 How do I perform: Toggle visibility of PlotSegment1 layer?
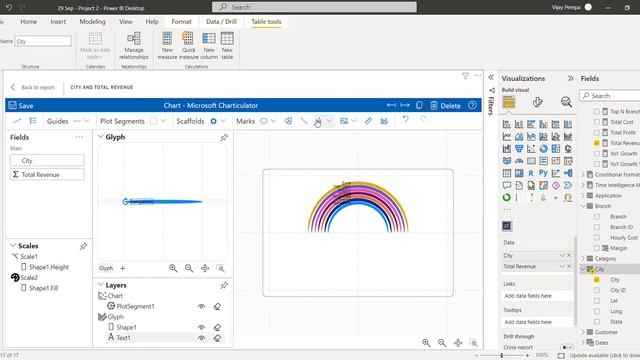(x=201, y=306)
